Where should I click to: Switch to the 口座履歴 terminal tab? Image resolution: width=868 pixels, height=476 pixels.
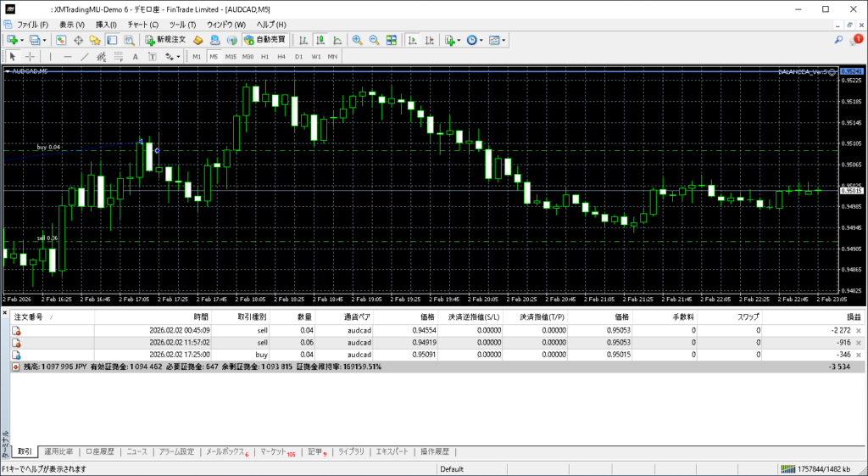point(100,452)
